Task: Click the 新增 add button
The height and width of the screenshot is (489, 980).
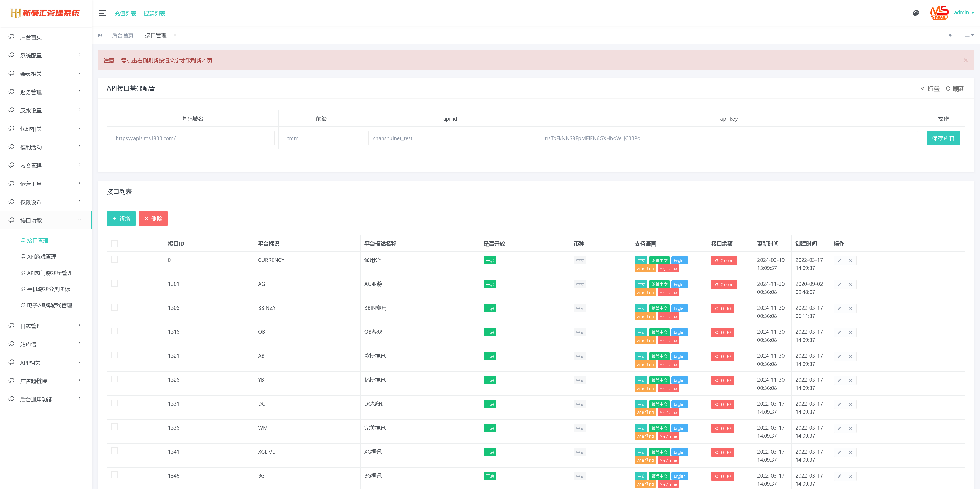Action: pyautogui.click(x=121, y=218)
